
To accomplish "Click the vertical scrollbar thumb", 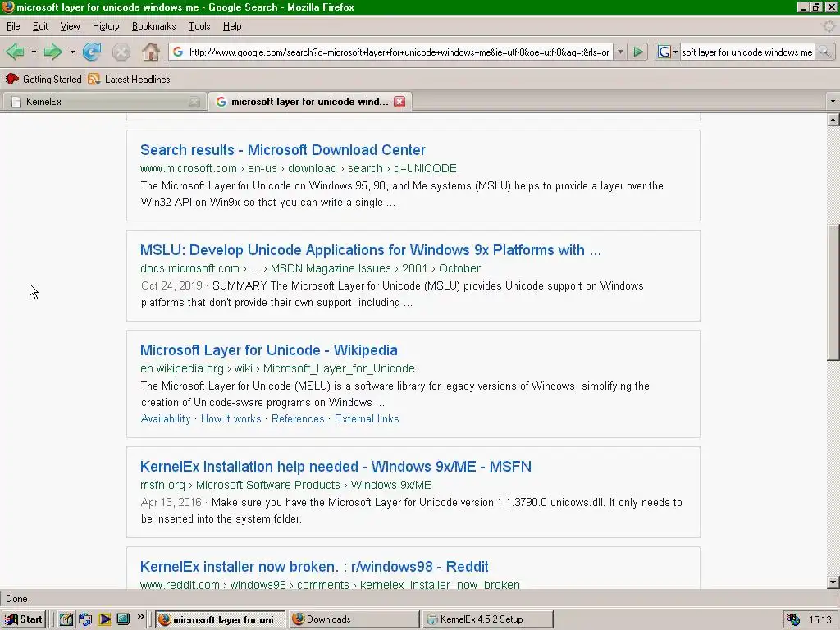I will tap(833, 293).
